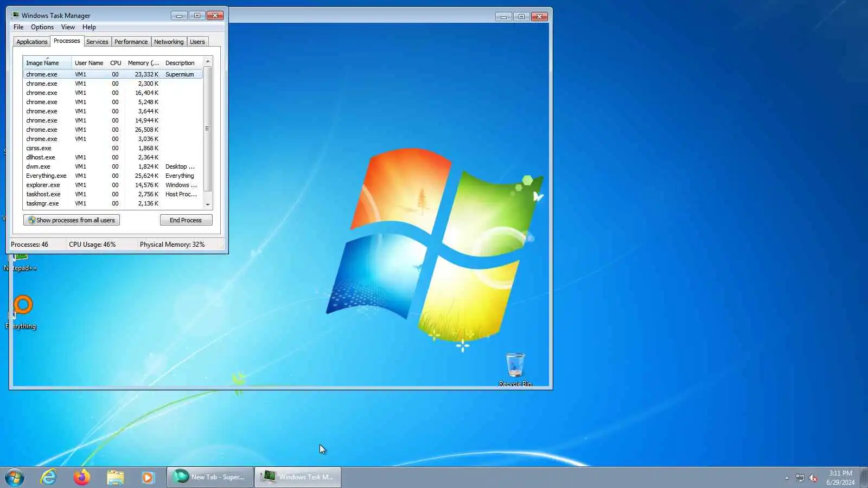Click the End Process button

[x=186, y=220]
